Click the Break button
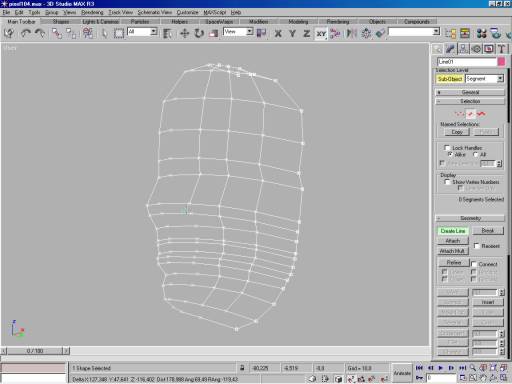512x384 pixels. (488, 230)
